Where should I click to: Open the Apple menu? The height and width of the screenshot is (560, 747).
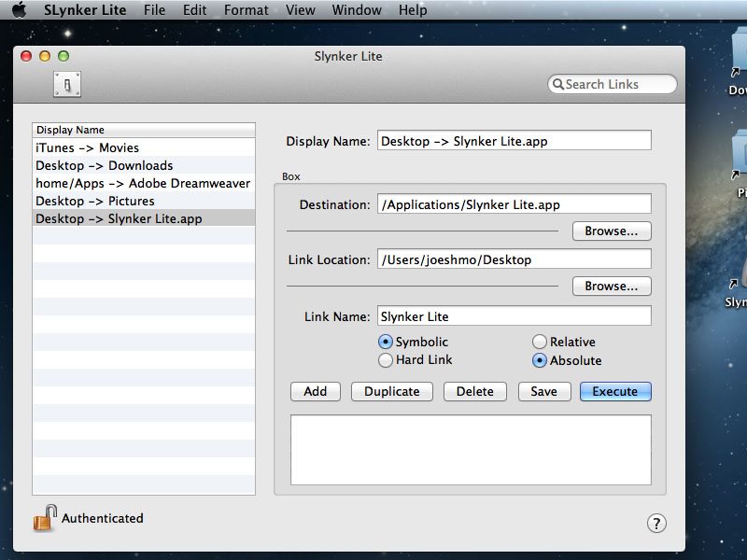click(19, 10)
